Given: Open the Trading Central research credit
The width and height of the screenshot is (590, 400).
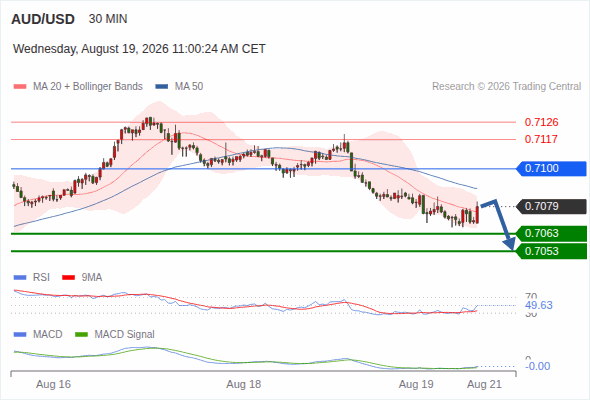Looking at the screenshot, I should pyautogui.click(x=506, y=87).
